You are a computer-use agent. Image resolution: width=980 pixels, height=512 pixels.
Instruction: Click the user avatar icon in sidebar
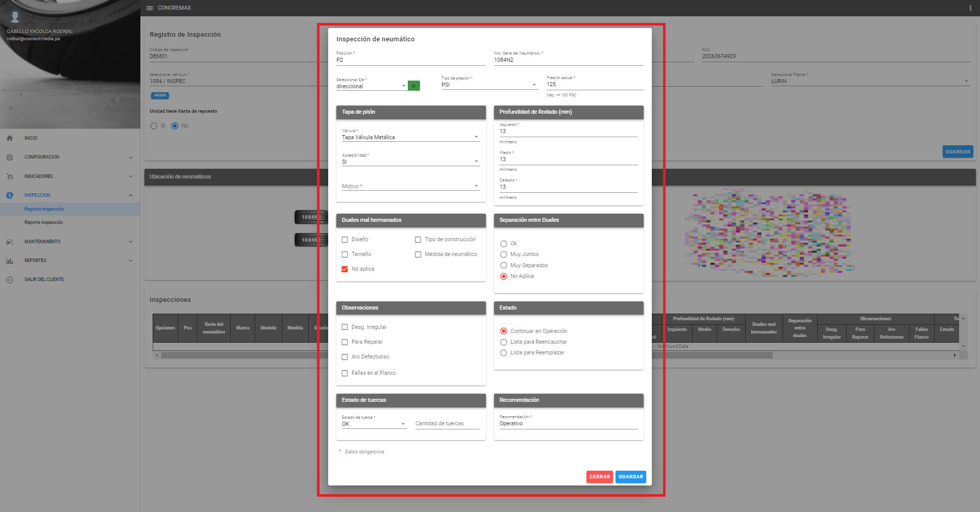coord(15,17)
